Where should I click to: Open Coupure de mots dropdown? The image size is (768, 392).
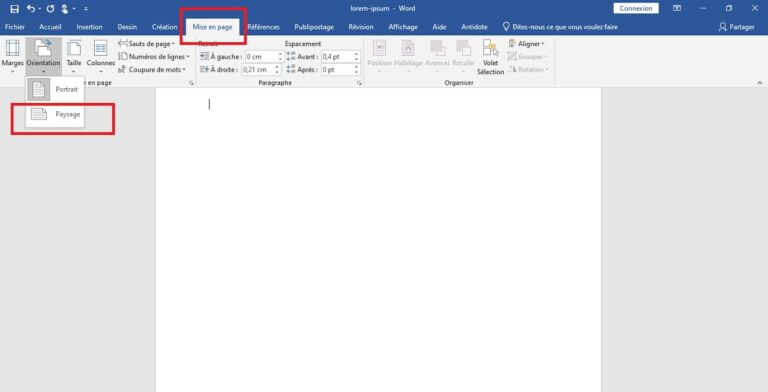152,70
